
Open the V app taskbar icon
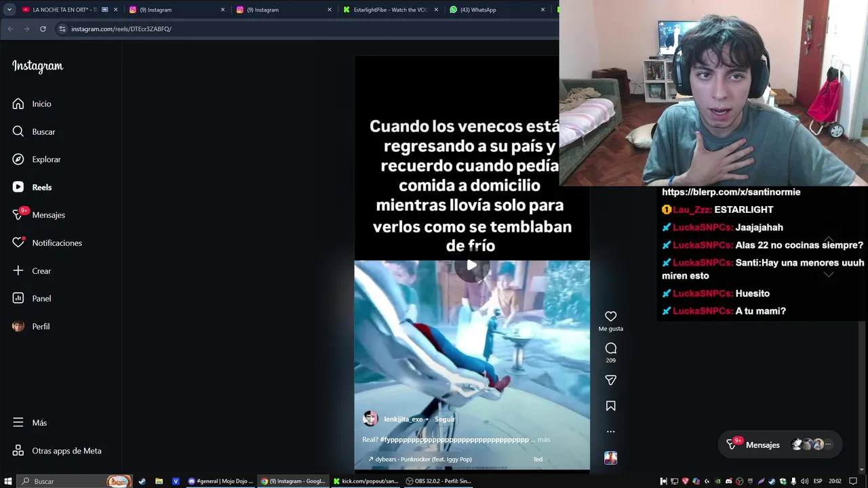coord(176,481)
